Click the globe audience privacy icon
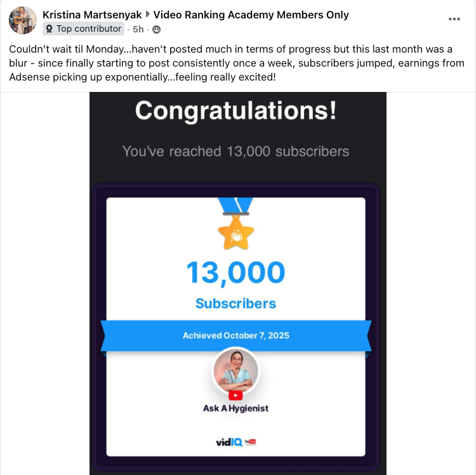The image size is (476, 475). coord(157,29)
